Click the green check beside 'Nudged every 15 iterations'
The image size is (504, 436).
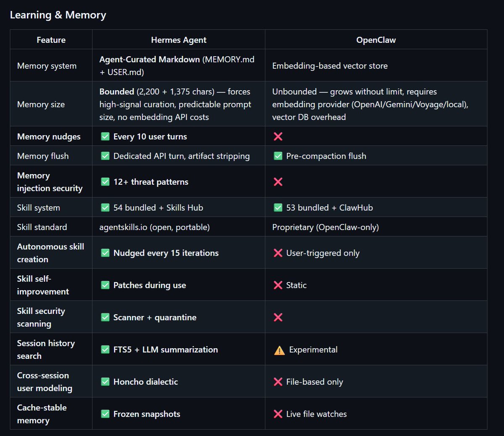click(x=105, y=253)
